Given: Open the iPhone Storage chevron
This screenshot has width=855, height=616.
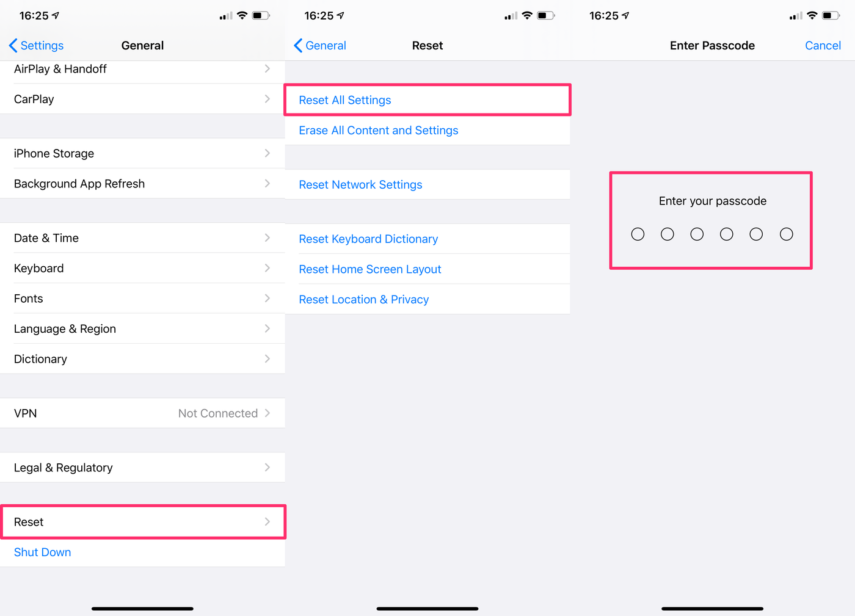Looking at the screenshot, I should [267, 153].
